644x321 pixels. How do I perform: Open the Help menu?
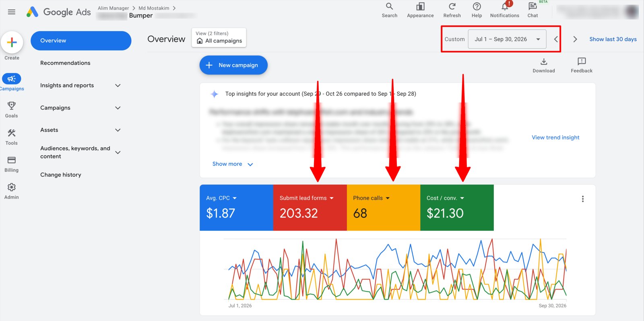coord(477,10)
